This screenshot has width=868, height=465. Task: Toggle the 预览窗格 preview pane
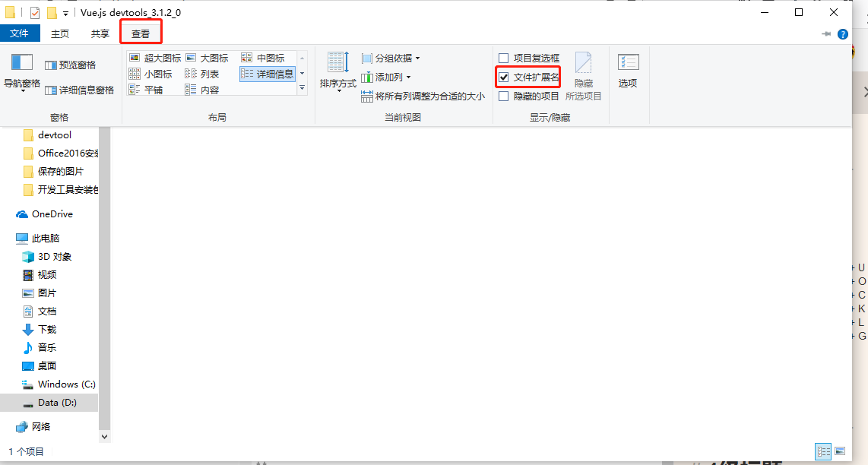coord(70,65)
